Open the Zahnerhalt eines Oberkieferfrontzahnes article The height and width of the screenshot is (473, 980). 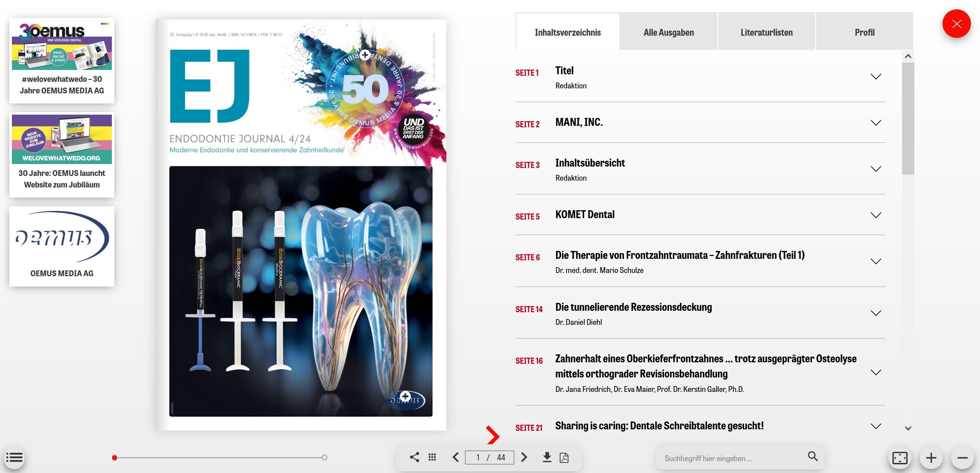click(x=706, y=366)
